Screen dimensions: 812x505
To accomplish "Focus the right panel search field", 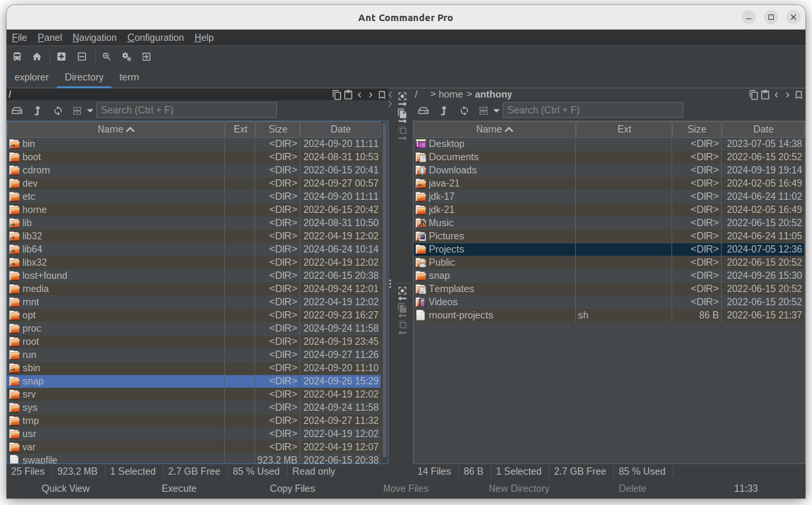I will [592, 110].
